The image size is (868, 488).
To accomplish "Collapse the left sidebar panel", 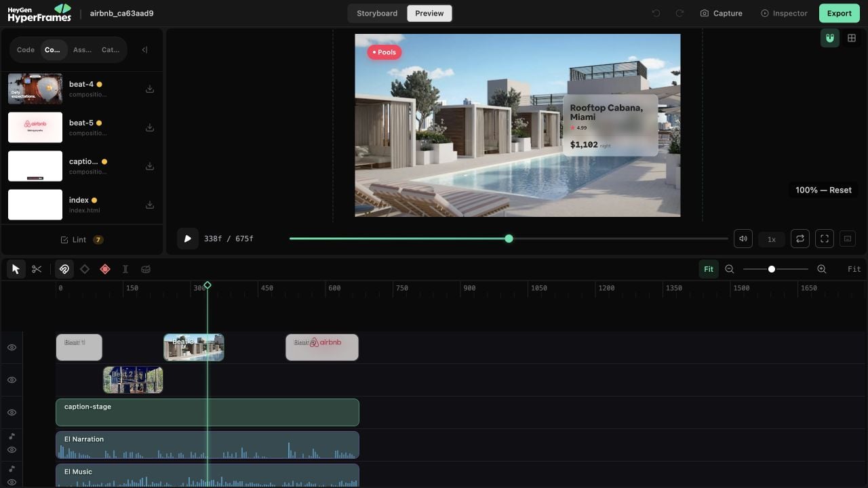I will (144, 49).
